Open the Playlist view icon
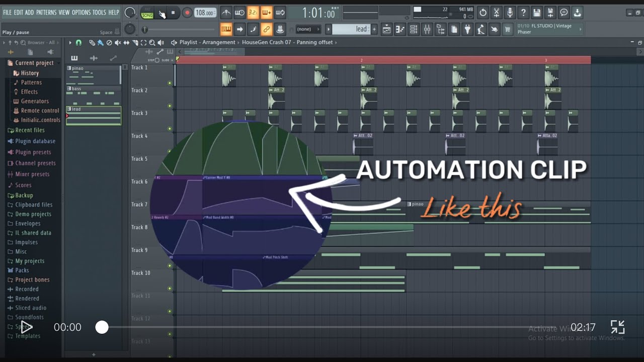The width and height of the screenshot is (644, 362). pyautogui.click(x=386, y=29)
